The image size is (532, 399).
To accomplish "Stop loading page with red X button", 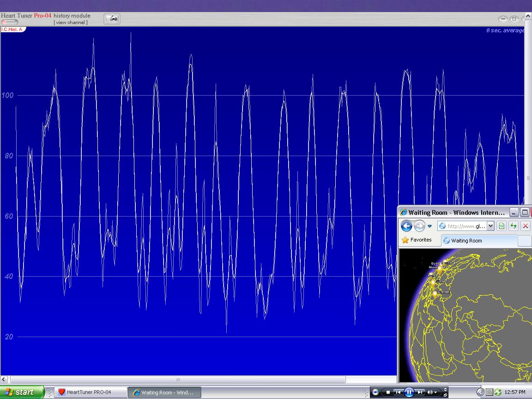I will tap(525, 226).
